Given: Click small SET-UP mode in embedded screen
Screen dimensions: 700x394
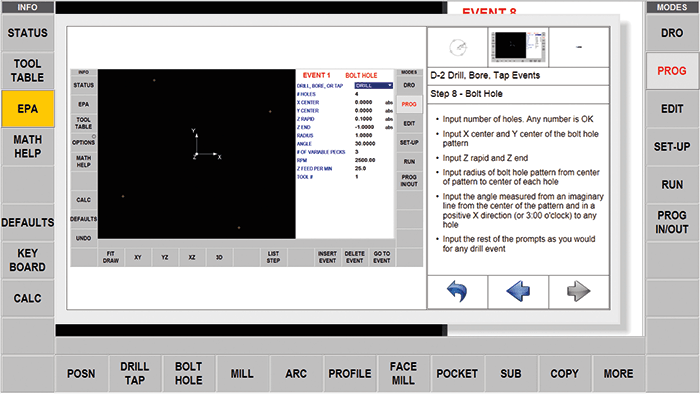Looking at the screenshot, I should click(x=409, y=143).
